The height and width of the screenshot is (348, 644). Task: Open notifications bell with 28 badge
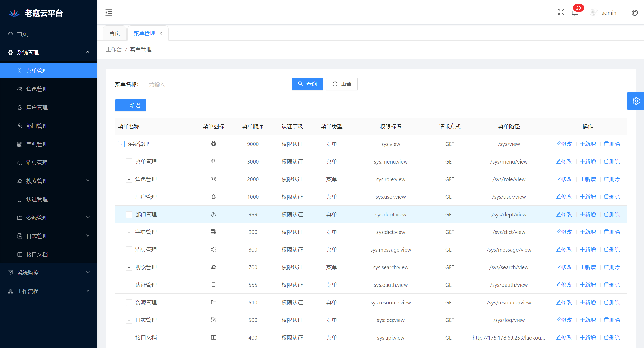[x=575, y=13]
